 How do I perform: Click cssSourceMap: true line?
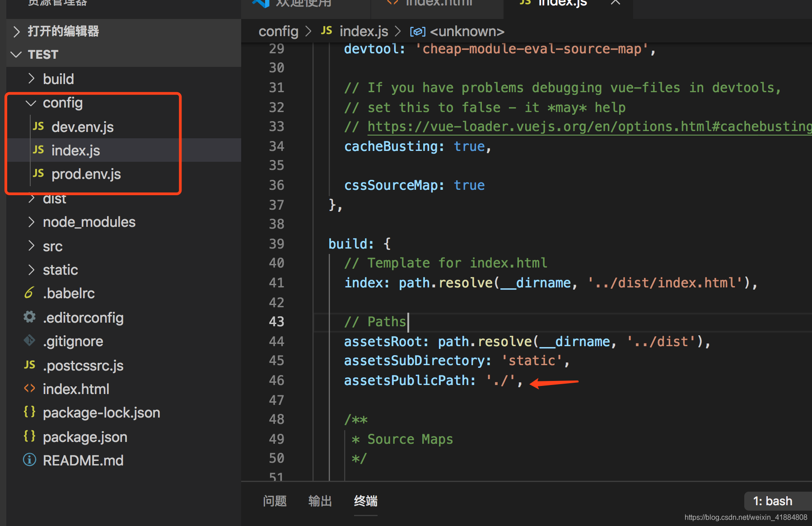(414, 185)
